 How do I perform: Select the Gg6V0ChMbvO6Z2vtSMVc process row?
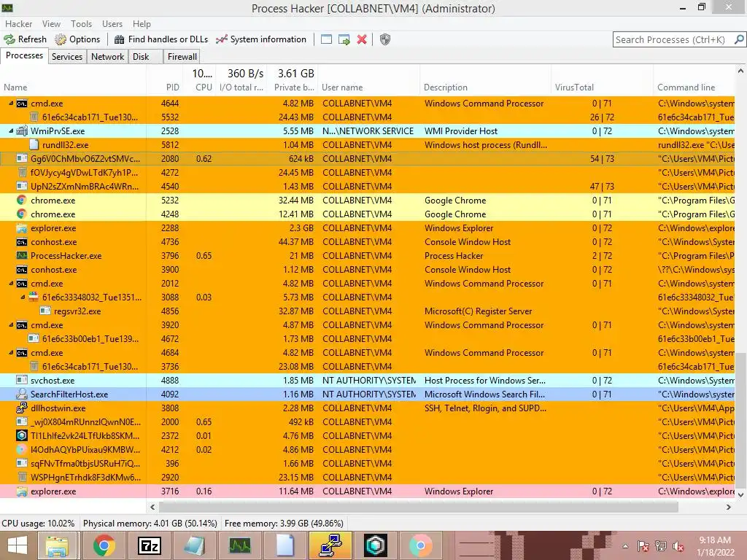368,158
